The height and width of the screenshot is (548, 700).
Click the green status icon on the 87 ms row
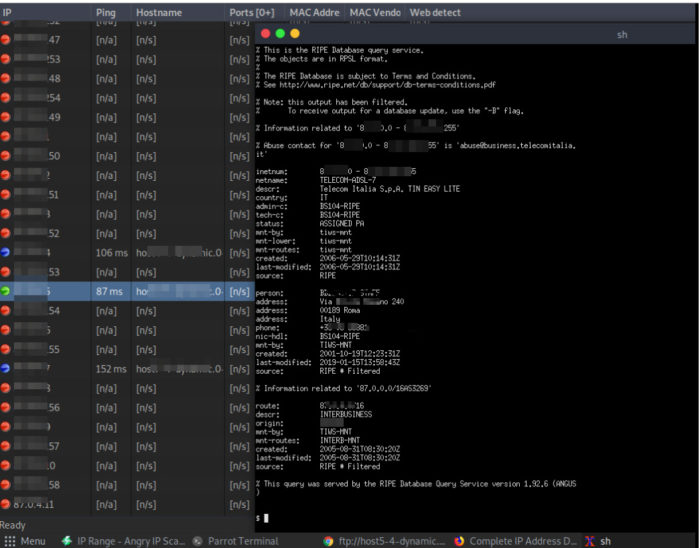click(x=5, y=291)
